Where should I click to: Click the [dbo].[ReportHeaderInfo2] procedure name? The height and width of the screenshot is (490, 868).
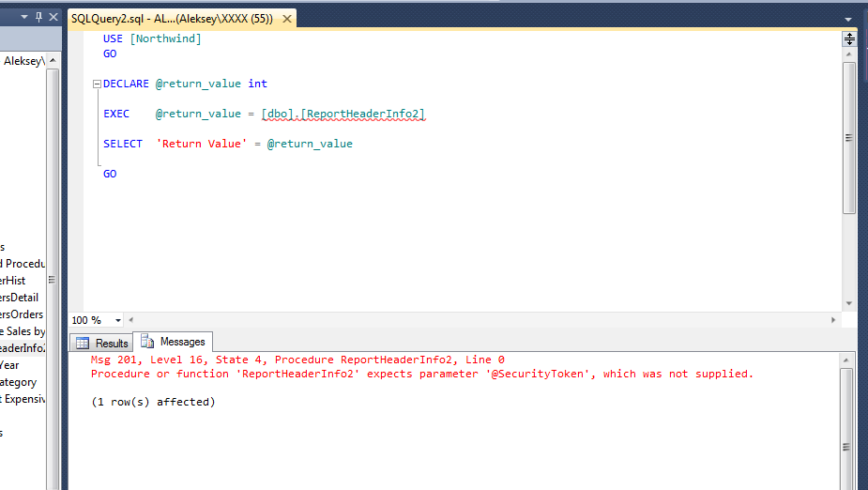coord(343,115)
